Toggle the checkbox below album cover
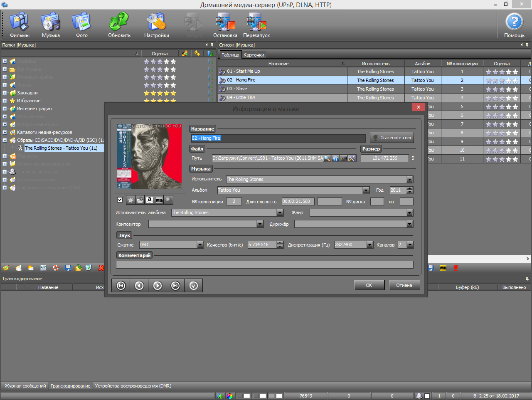 click(120, 200)
